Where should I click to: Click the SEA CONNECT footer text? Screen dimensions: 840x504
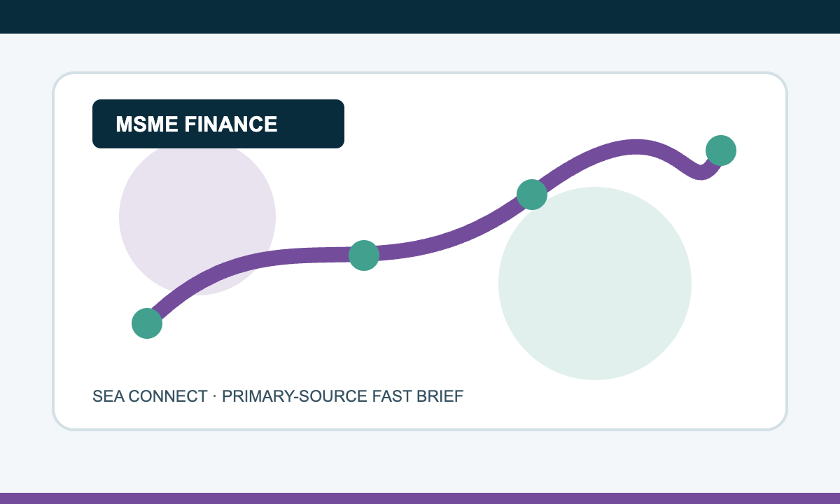tap(150, 396)
